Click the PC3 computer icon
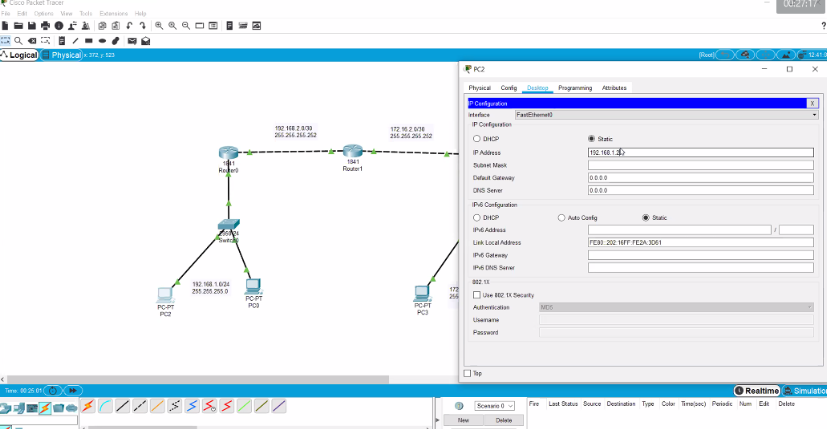 coord(422,293)
